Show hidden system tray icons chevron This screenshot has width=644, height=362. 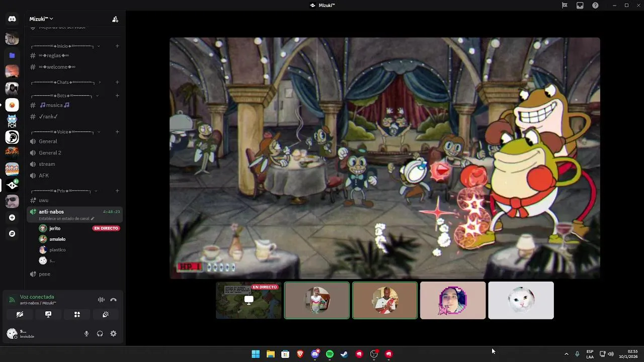coord(566,354)
